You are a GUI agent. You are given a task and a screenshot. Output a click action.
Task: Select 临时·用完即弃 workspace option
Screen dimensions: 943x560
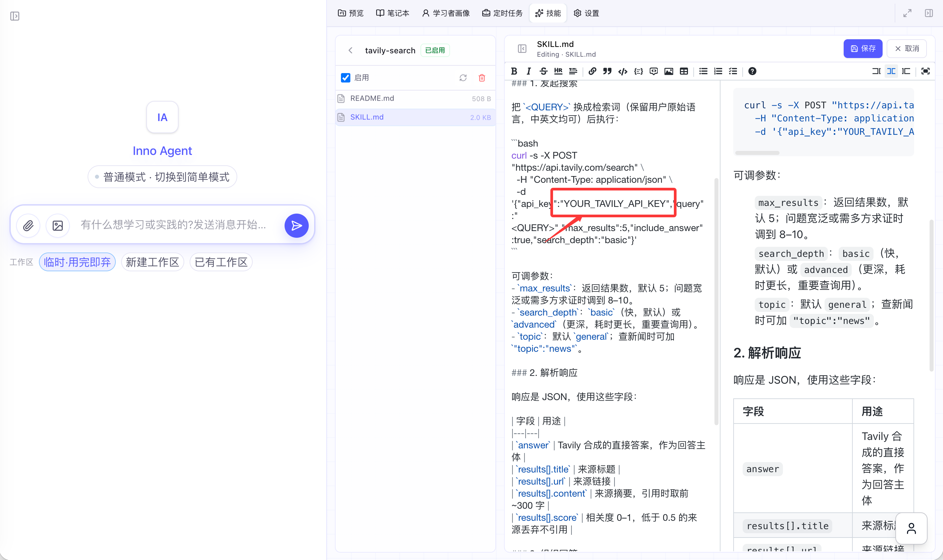pos(78,262)
